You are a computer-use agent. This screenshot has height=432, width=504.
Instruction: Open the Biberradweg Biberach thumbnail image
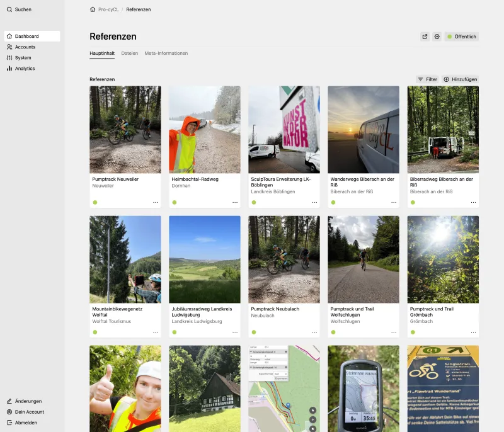click(x=443, y=129)
